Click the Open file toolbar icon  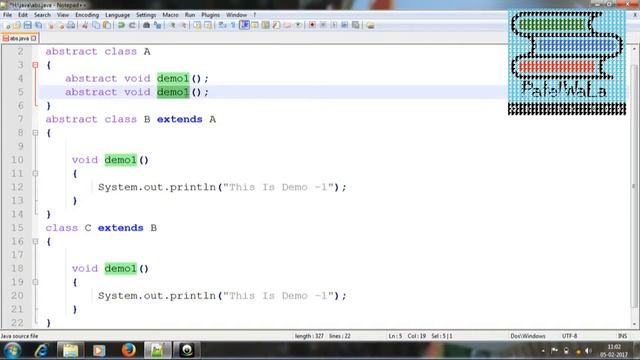tap(17, 25)
